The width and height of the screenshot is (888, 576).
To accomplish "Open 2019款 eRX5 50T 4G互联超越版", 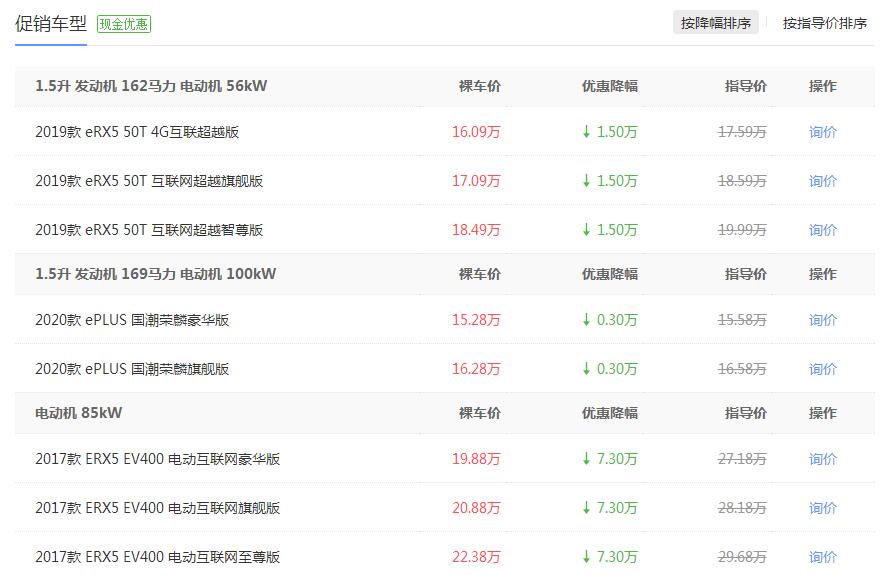I will pyautogui.click(x=137, y=132).
